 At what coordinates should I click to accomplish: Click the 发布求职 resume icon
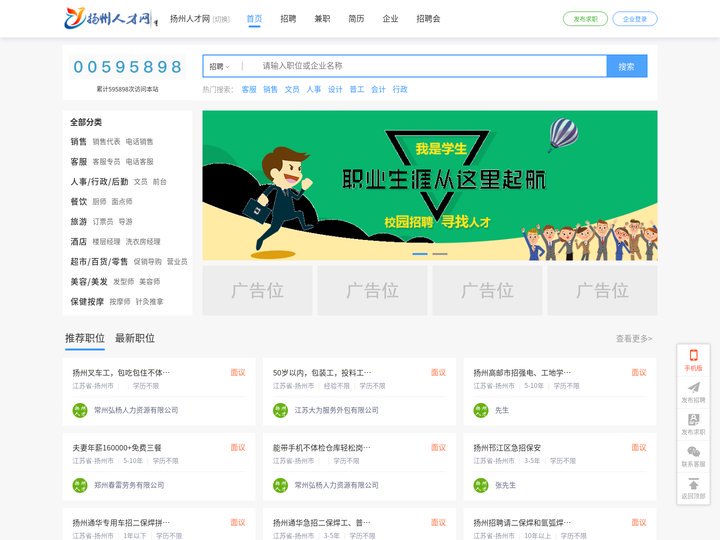coord(693,420)
